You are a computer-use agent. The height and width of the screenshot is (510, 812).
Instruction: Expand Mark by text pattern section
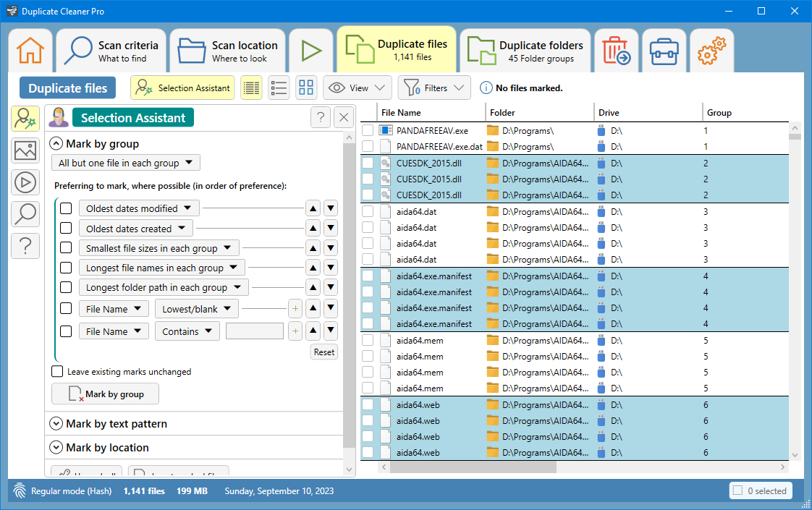click(x=56, y=423)
